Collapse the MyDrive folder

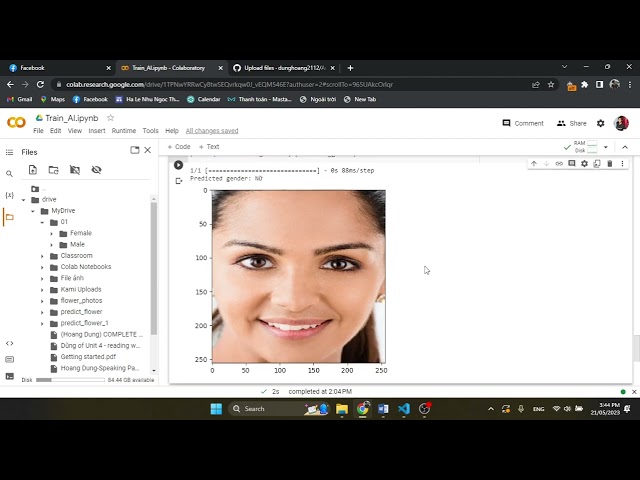pos(33,211)
